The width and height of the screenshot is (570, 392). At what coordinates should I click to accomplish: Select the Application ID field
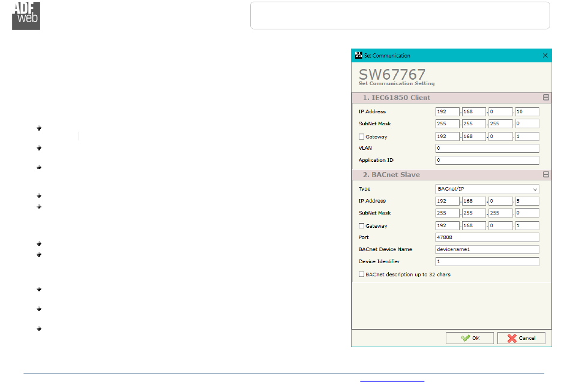487,161
